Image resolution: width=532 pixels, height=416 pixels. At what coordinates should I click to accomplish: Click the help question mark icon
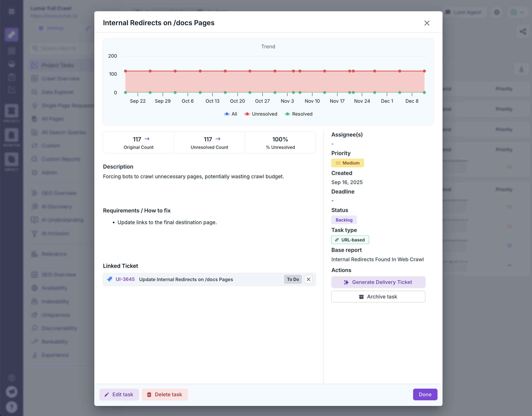click(11, 407)
